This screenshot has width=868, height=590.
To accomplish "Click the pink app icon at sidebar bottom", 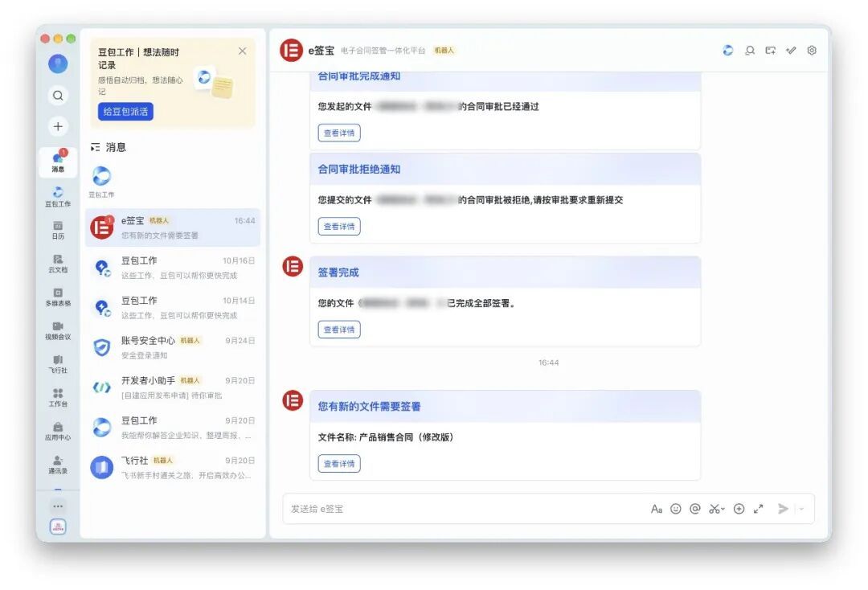I will [58, 526].
